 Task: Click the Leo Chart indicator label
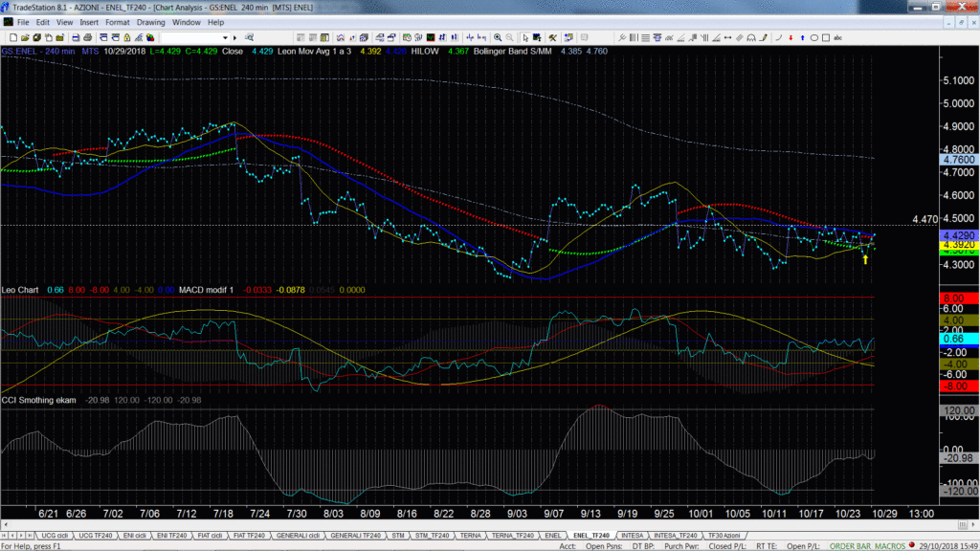[x=20, y=290]
